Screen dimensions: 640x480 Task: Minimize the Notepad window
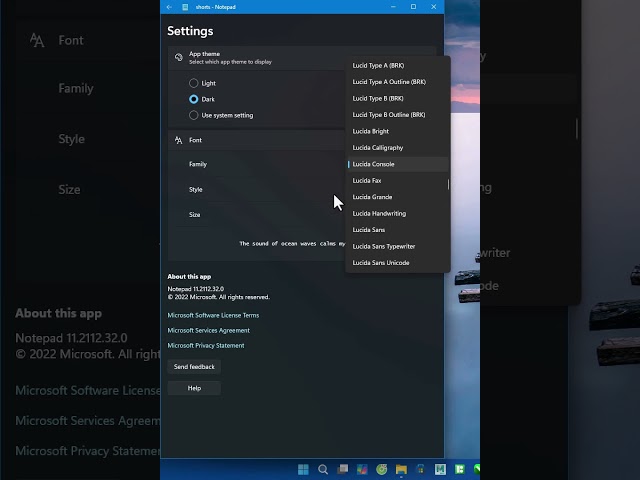pyautogui.click(x=393, y=7)
